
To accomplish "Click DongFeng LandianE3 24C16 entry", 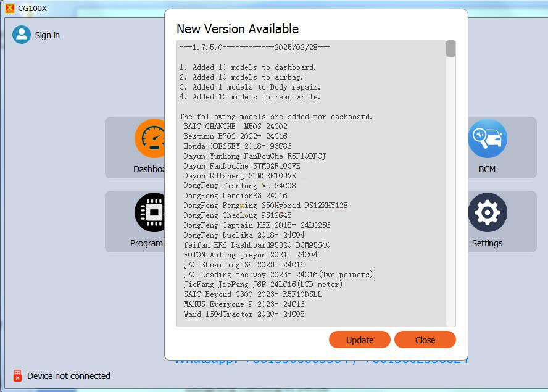I will click(x=236, y=196).
